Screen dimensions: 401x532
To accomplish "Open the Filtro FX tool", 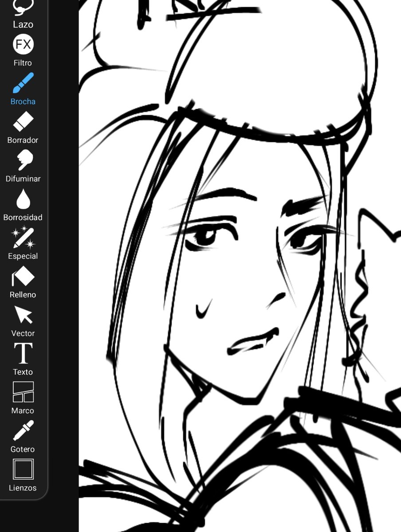I will pyautogui.click(x=23, y=50).
